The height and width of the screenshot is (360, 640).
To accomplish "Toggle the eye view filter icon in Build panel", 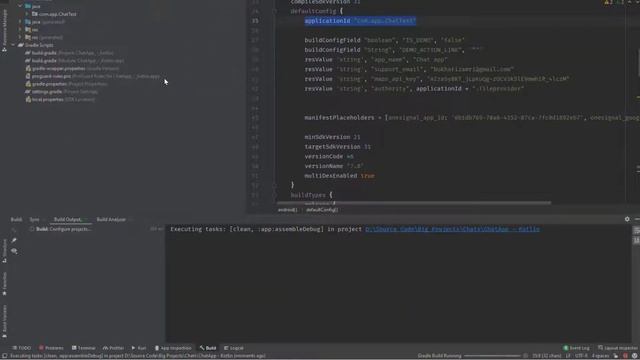I will pos(14,251).
